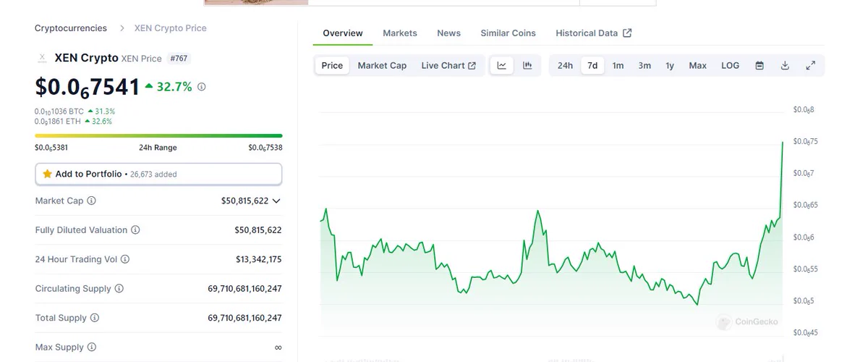
Task: Click Max Supply info icon
Action: click(x=91, y=347)
